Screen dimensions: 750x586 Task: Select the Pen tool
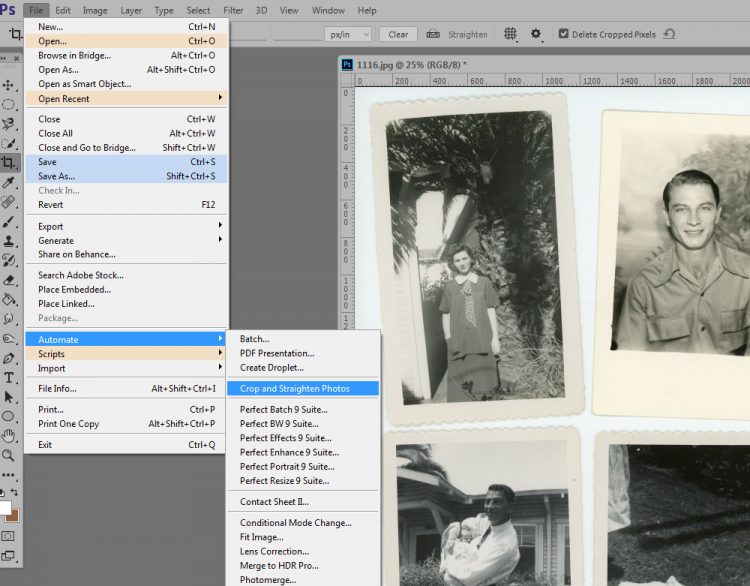pos(8,358)
